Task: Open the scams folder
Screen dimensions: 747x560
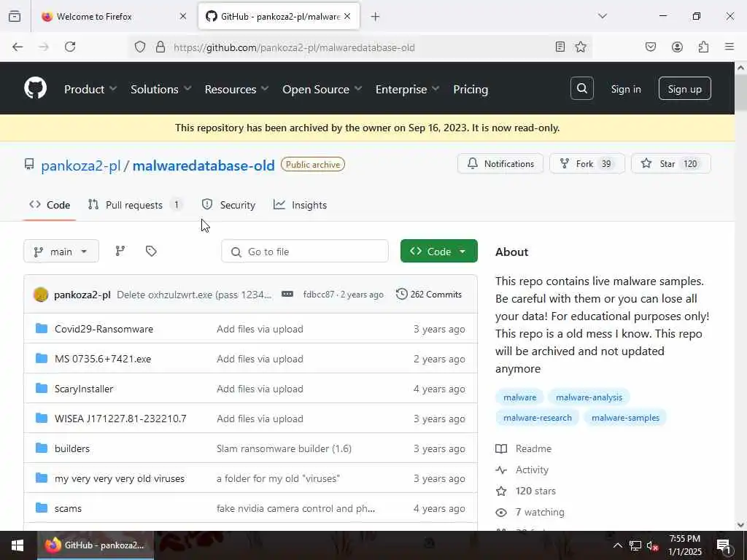Action: click(68, 508)
